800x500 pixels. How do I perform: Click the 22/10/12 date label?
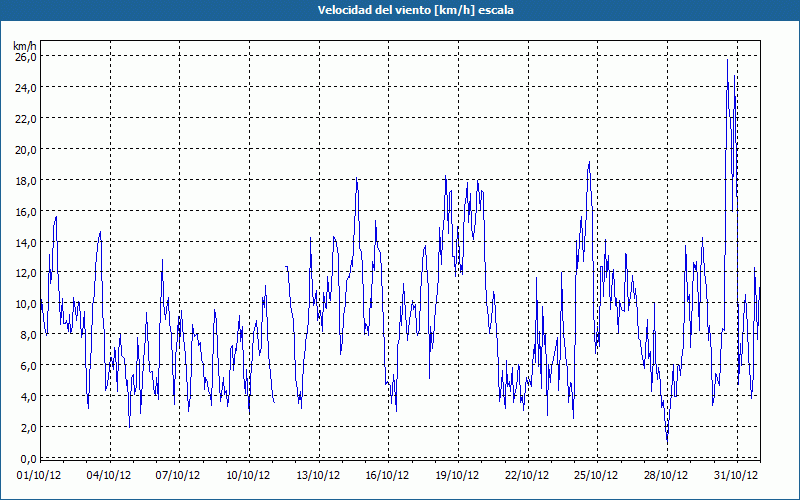pyautogui.click(x=527, y=476)
